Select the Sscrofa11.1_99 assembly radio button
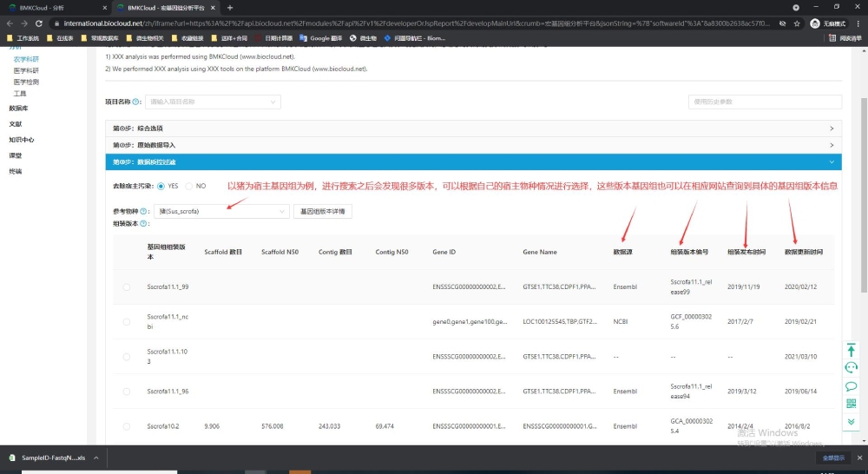The width and height of the screenshot is (868, 474). (x=127, y=286)
